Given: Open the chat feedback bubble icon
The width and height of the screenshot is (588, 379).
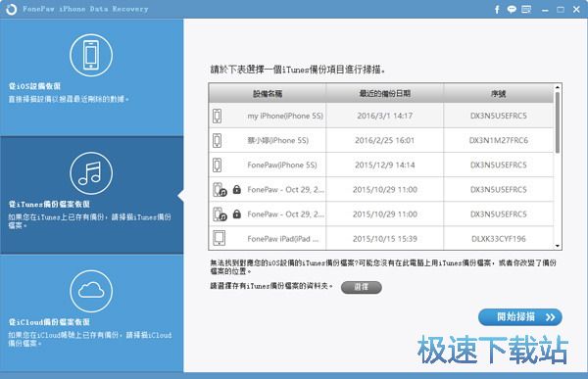Looking at the screenshot, I should click(512, 10).
